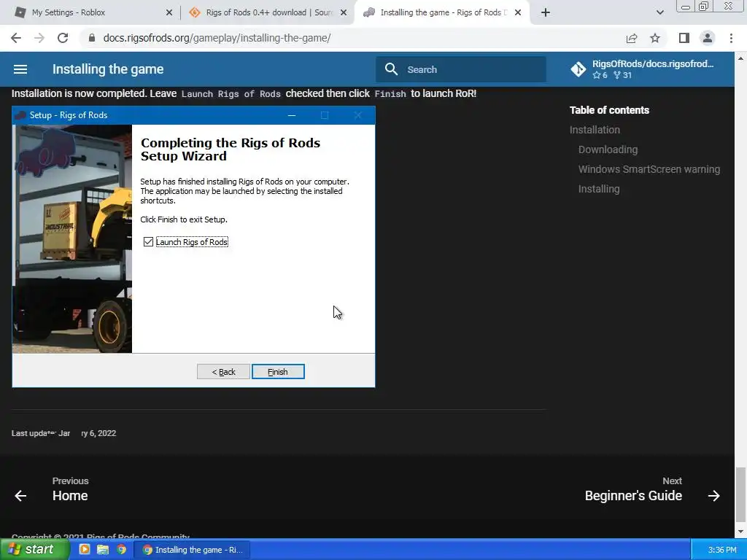Switch to Rigs of Rods 0.4+ download tab

[x=268, y=13]
